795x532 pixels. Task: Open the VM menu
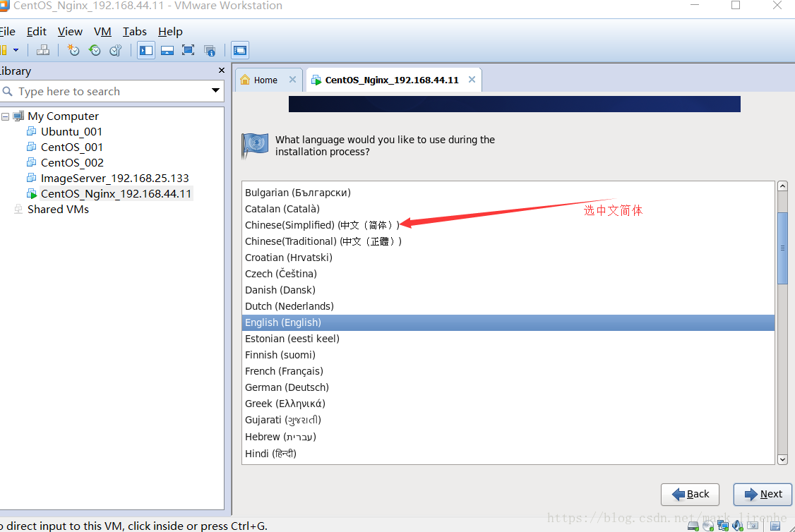pyautogui.click(x=102, y=32)
